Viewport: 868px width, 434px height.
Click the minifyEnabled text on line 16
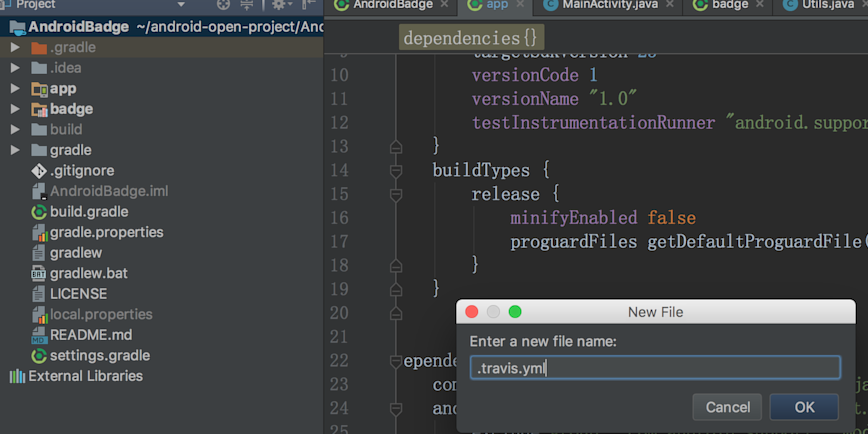point(574,218)
